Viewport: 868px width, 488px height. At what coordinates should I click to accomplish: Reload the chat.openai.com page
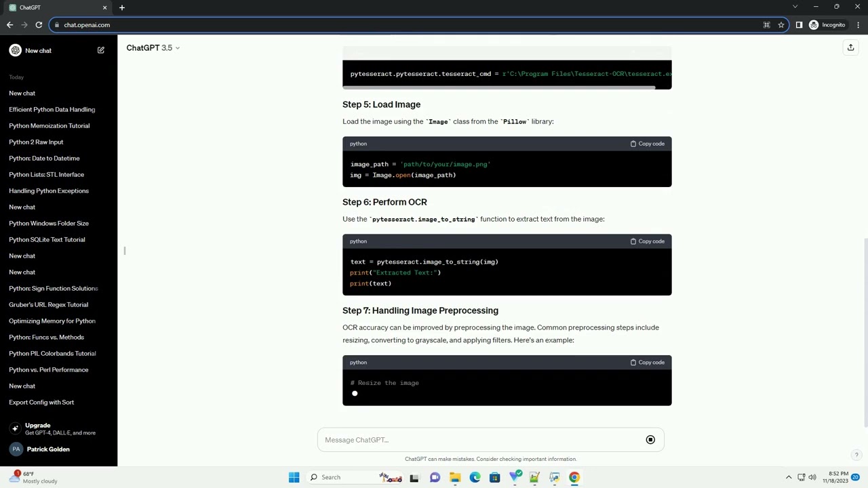coord(39,25)
